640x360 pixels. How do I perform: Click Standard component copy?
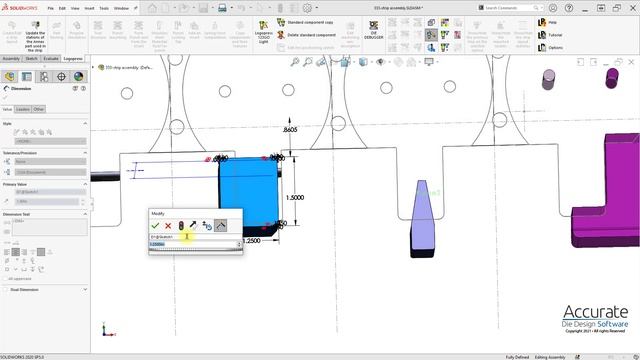305,22
